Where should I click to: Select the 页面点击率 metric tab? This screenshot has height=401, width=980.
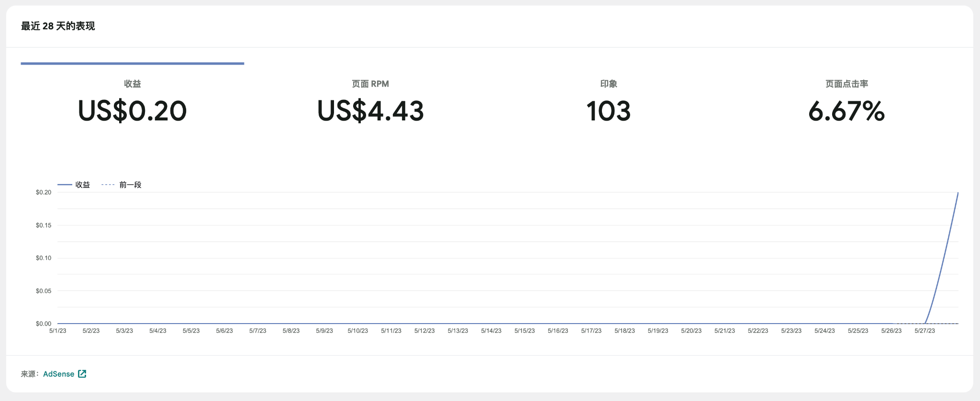(x=846, y=84)
